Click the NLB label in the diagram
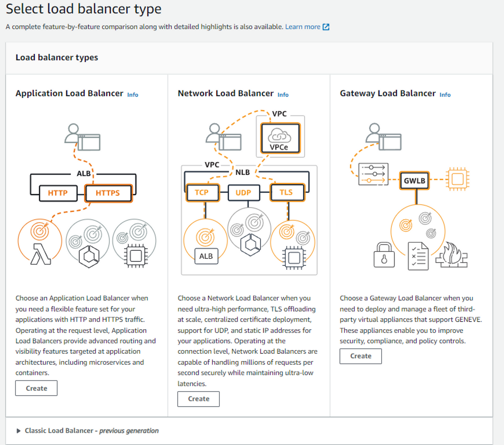504x445 pixels. click(243, 172)
